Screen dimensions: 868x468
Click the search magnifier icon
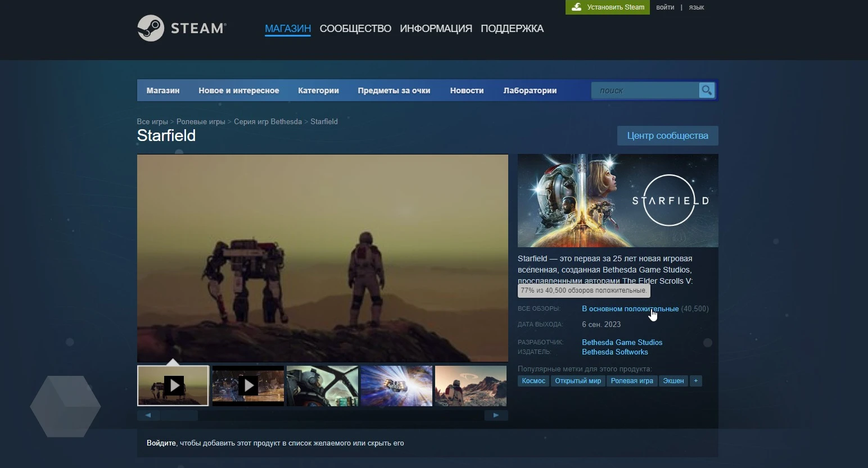tap(707, 90)
